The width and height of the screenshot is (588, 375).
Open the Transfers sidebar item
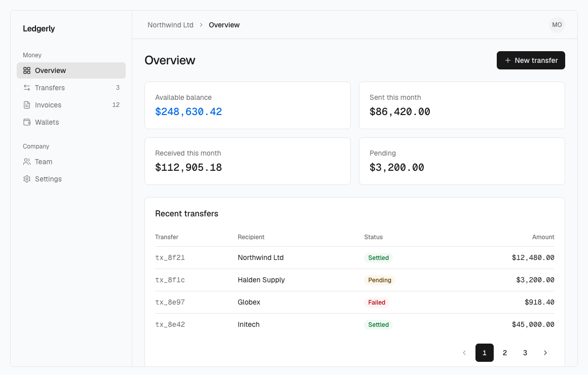tap(71, 88)
